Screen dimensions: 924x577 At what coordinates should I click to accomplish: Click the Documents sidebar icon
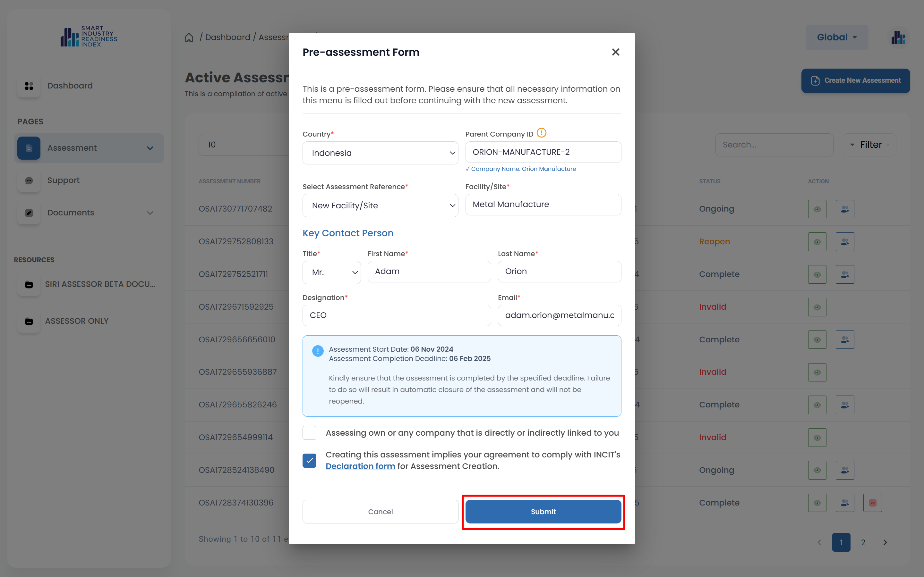coord(29,213)
